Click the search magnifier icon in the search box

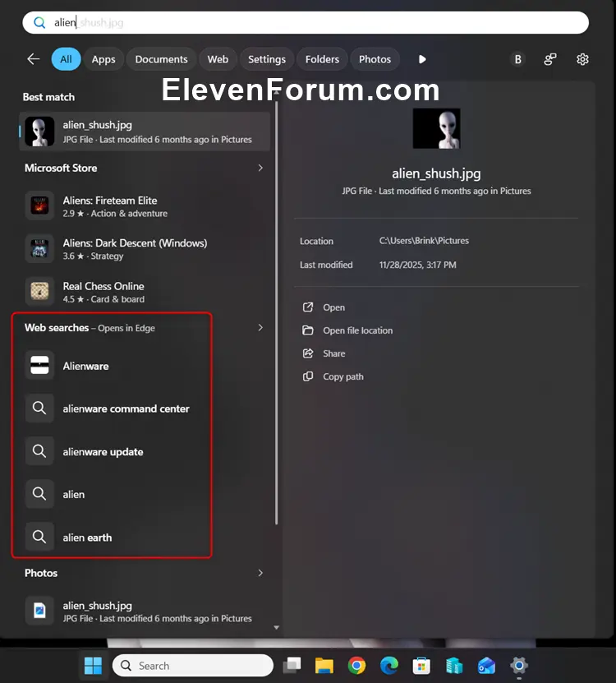[x=39, y=23]
